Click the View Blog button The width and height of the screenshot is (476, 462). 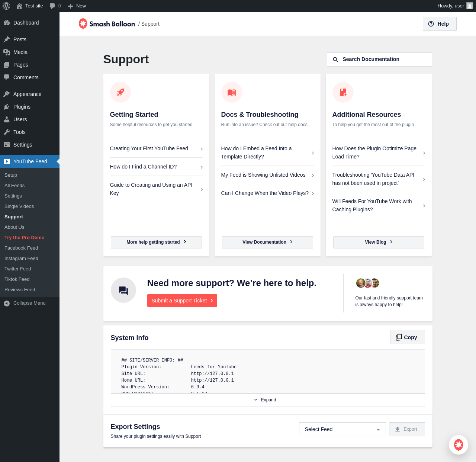pyautogui.click(x=379, y=242)
